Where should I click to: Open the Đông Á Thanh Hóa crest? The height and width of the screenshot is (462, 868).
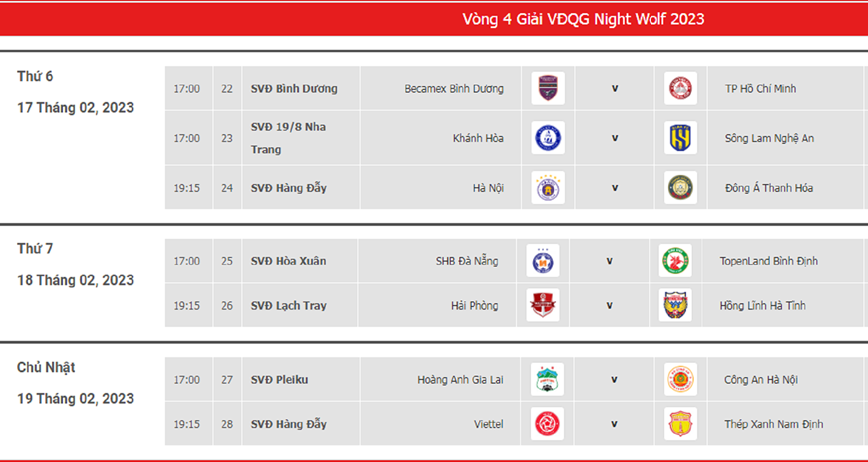click(x=680, y=188)
